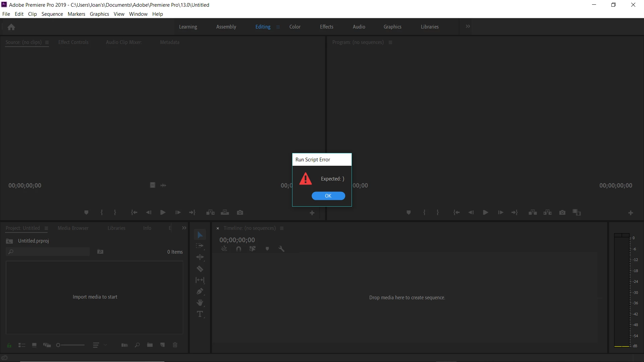Click OK in the Run Script Error dialog

(328, 196)
